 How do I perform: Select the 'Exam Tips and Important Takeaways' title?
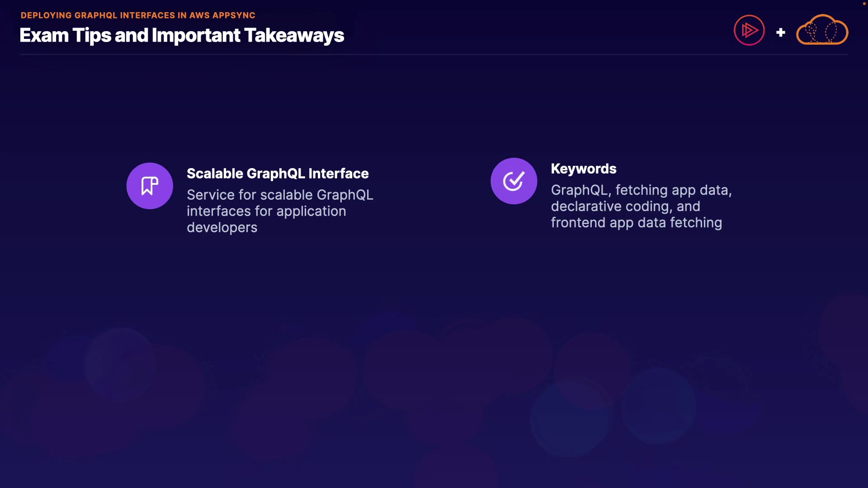point(182,35)
